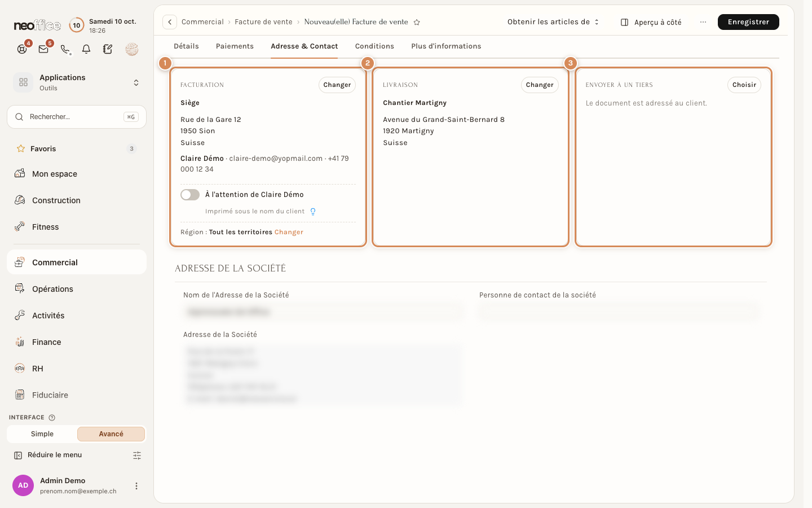The image size is (812, 508).
Task: Open the notepad quick-note icon
Action: point(108,49)
